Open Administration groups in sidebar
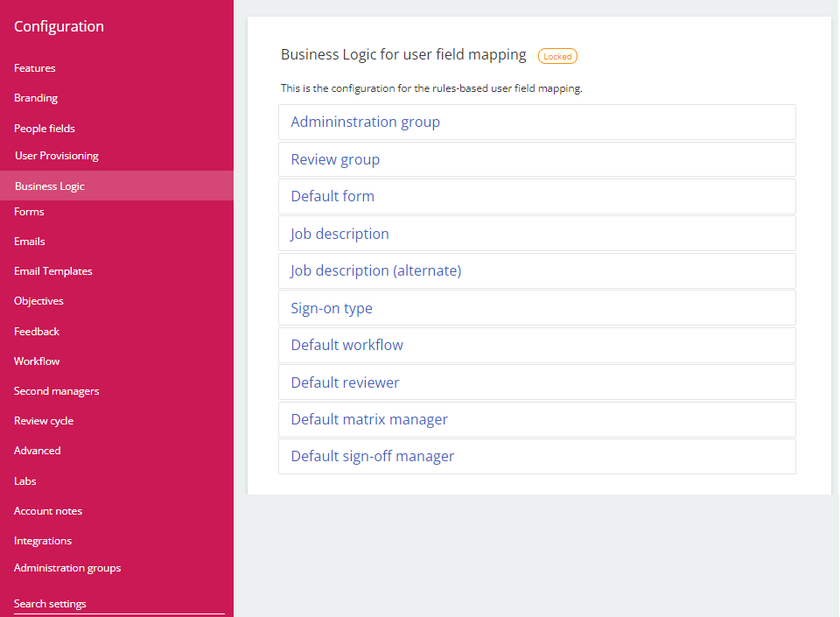Screen dimensions: 840x617 (x=67, y=568)
